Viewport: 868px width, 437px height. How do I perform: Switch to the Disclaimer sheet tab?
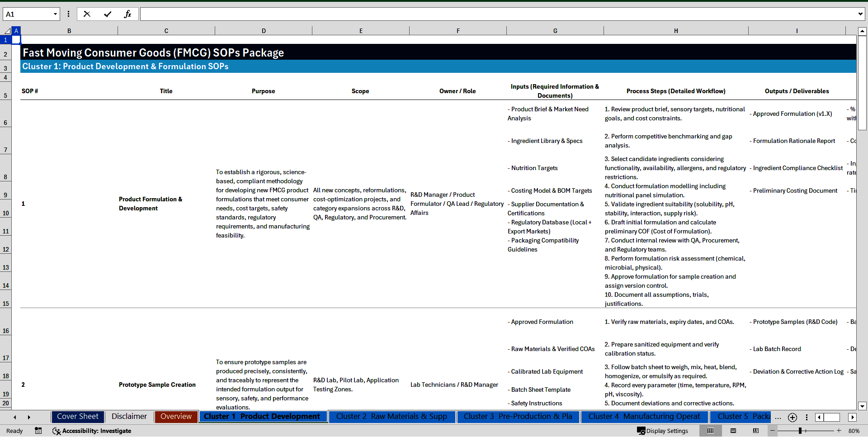[x=129, y=416]
